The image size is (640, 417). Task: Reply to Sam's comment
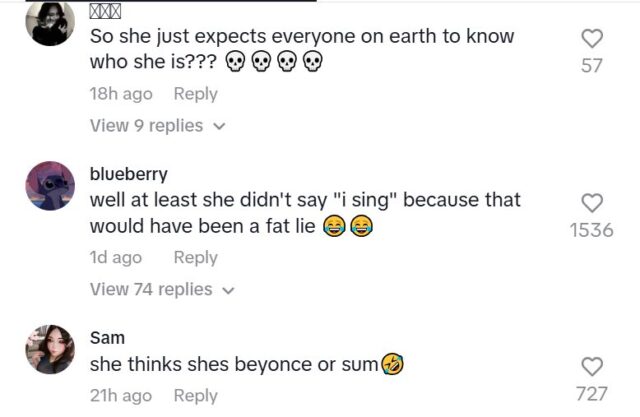195,395
